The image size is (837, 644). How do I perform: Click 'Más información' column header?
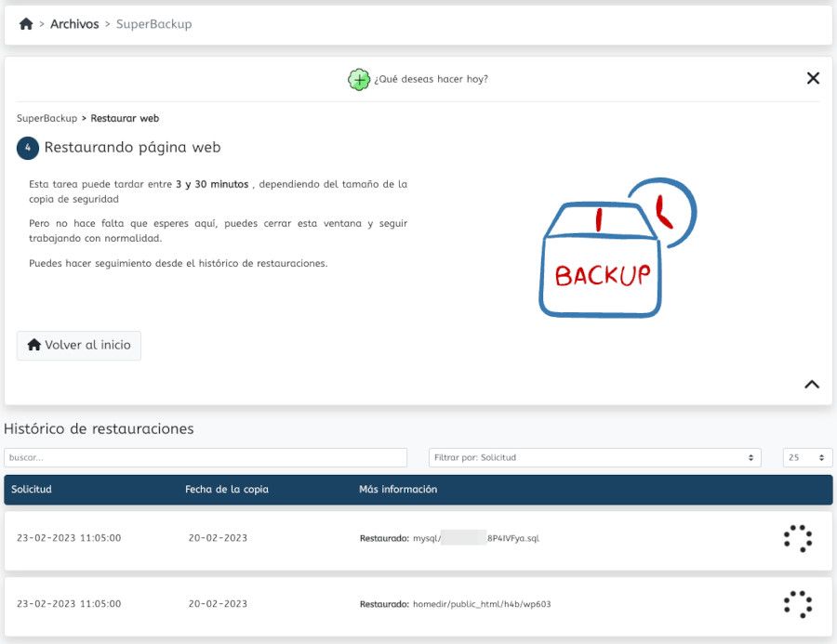[x=398, y=489]
